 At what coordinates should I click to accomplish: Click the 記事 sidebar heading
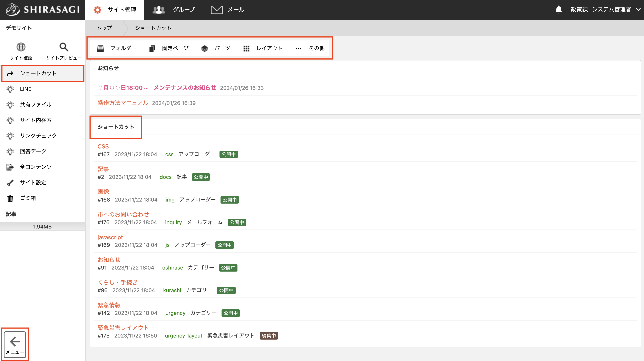(11, 214)
